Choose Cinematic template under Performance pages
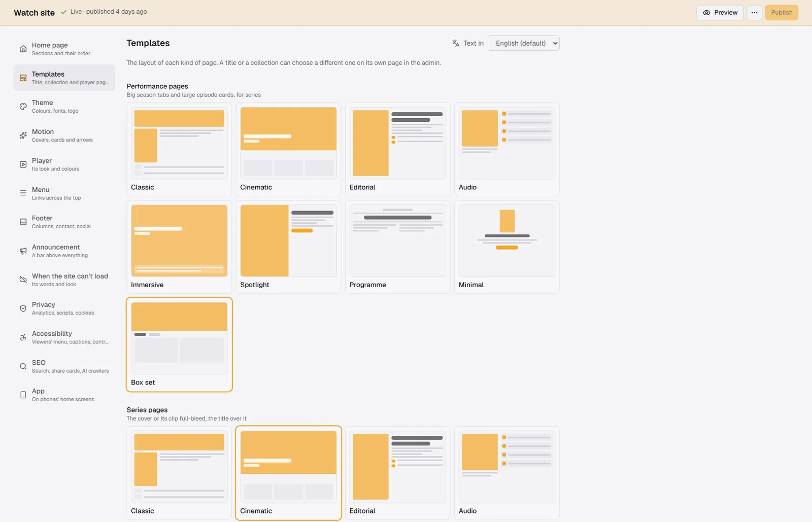This screenshot has width=812, height=522. (x=288, y=149)
